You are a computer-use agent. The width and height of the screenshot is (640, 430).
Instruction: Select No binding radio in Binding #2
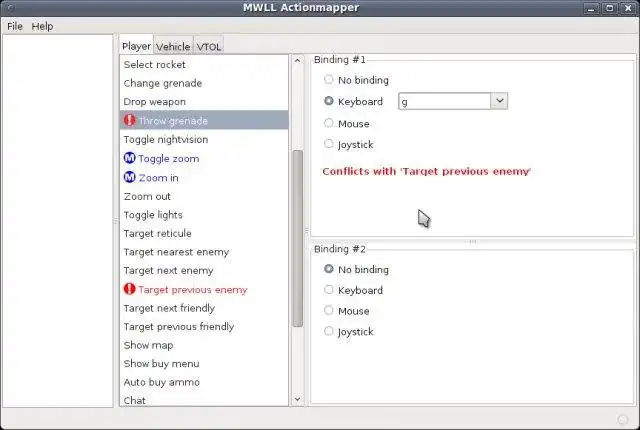329,269
